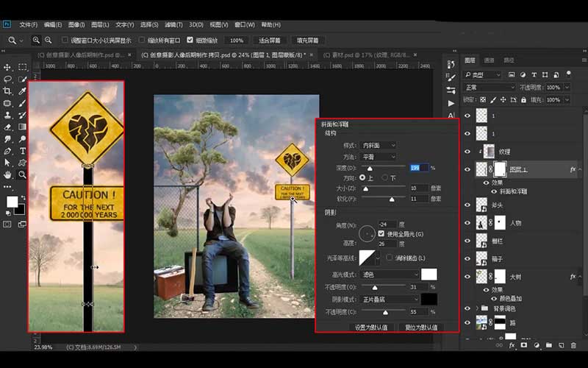Open the gloss contour picker arrow

click(378, 258)
